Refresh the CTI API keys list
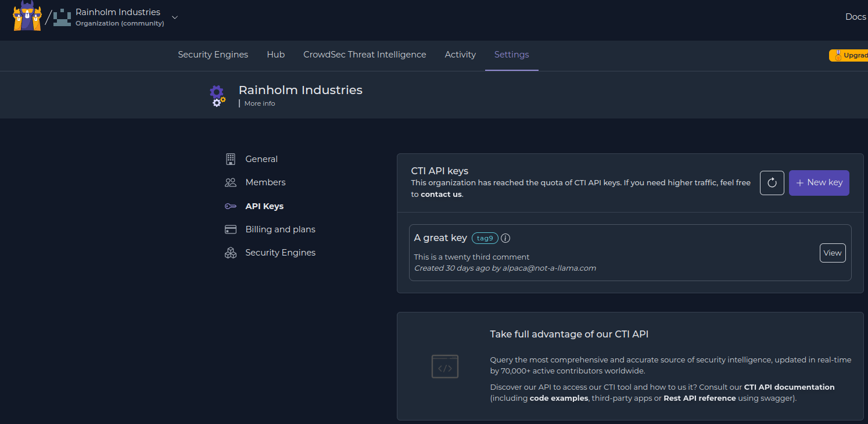868x424 pixels. point(772,183)
